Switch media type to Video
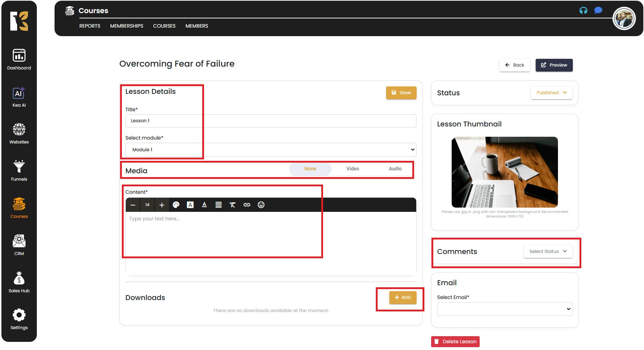 click(x=352, y=169)
